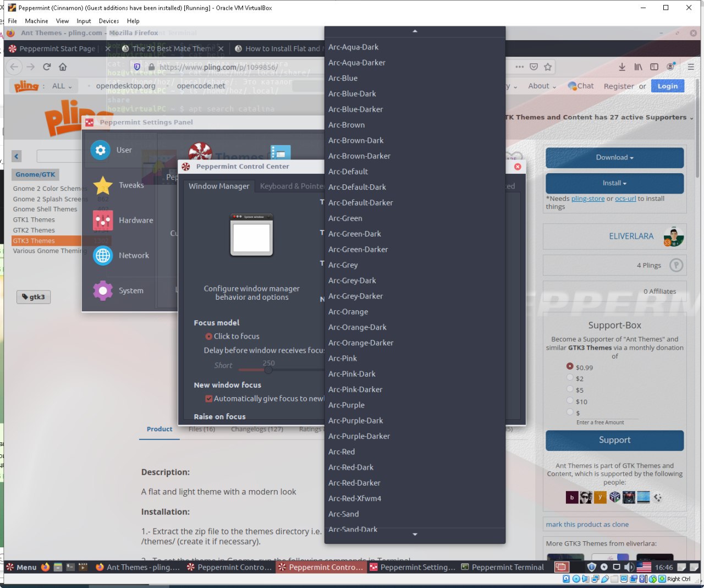This screenshot has width=704, height=588.
Task: Toggle Automatically give focus to new windows checkbox
Action: pyautogui.click(x=209, y=399)
